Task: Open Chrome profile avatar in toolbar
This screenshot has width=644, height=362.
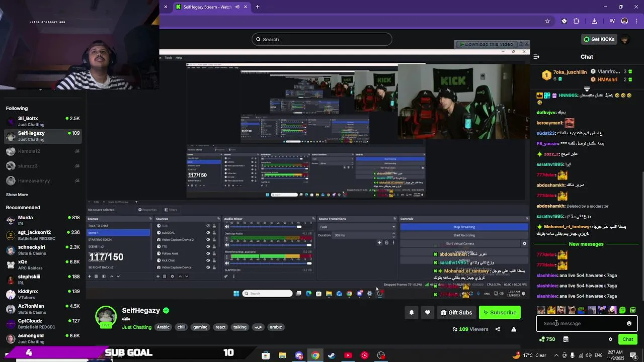Action: (x=624, y=21)
